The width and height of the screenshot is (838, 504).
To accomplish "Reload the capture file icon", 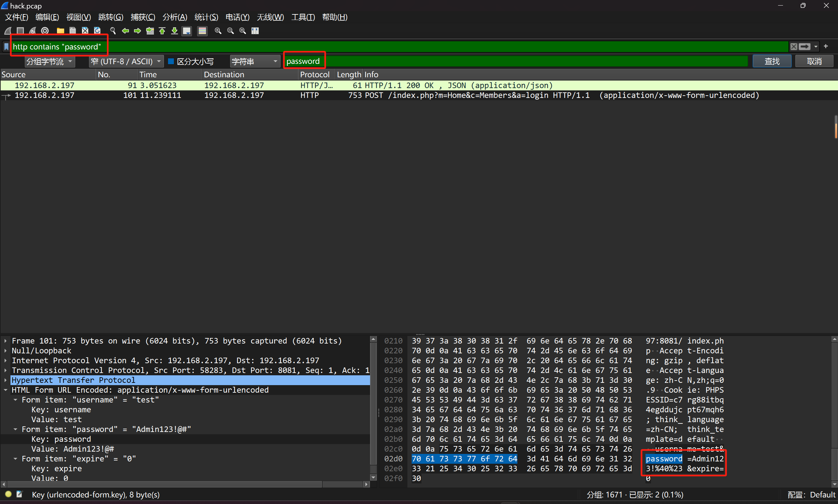I will pos(98,31).
